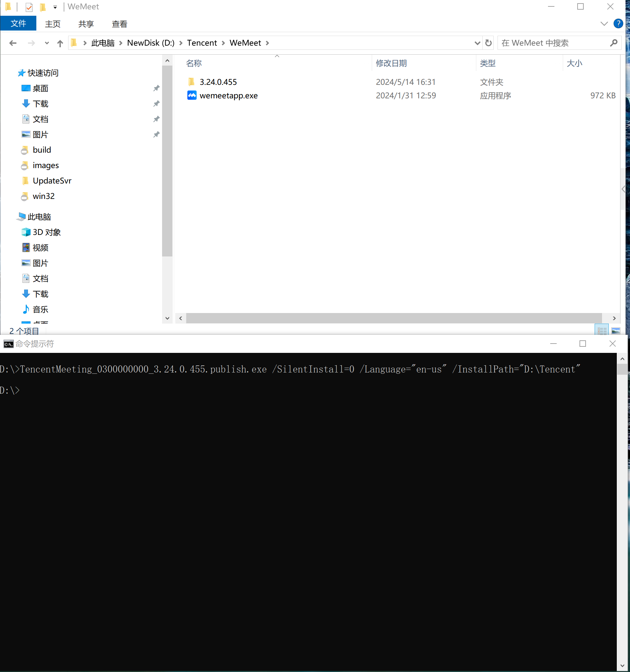
Task: Click the 3.24.0.455 folder icon
Action: [x=192, y=82]
